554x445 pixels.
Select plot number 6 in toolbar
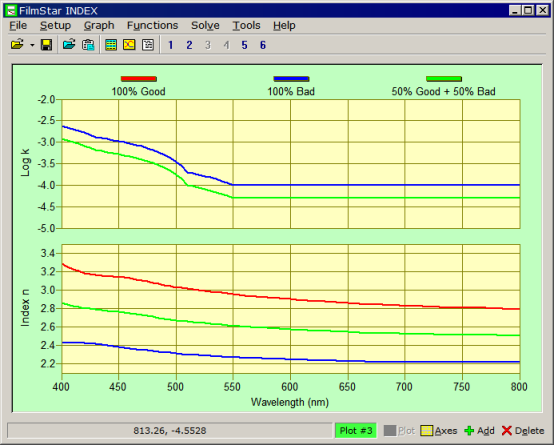pyautogui.click(x=263, y=45)
